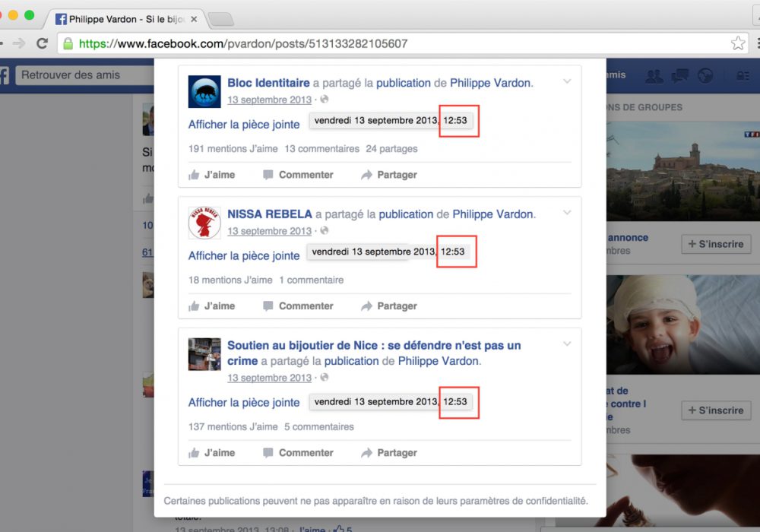This screenshot has height=532, width=760.
Task: Like the Bloc Identitaire post with J'aime
Action: 212,175
